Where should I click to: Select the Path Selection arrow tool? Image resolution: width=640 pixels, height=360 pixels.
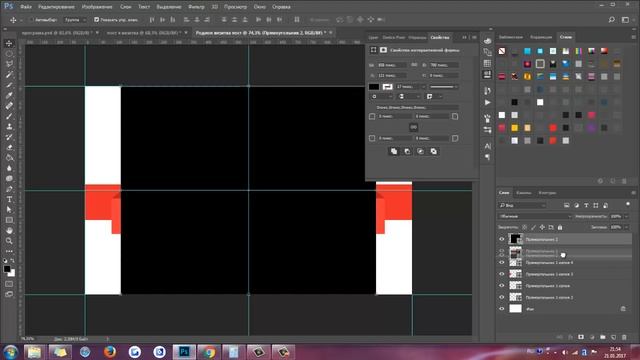click(9, 210)
